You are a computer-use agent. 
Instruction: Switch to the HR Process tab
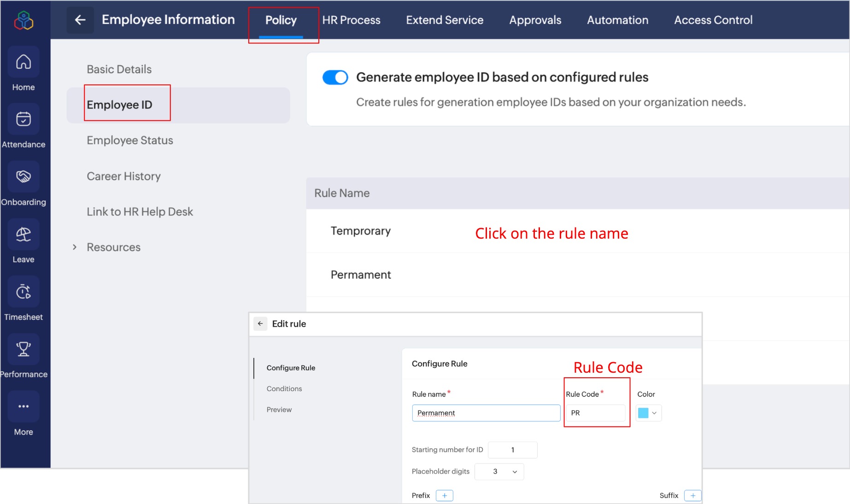point(351,20)
